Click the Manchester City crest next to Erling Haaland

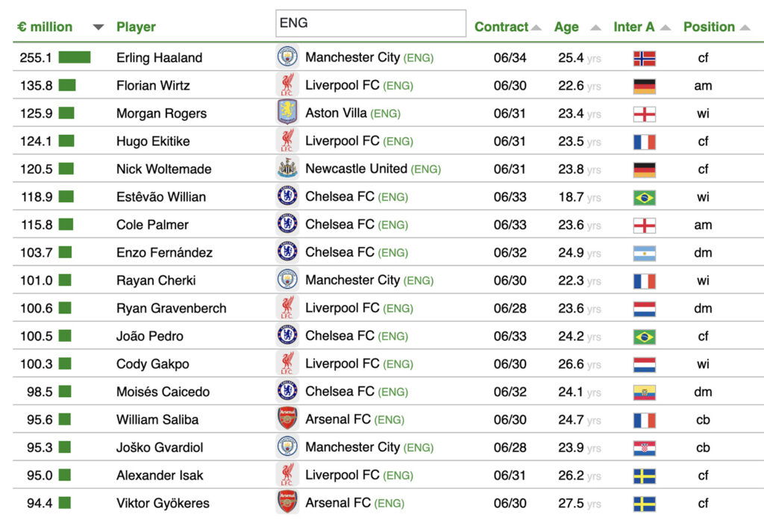[x=286, y=57]
